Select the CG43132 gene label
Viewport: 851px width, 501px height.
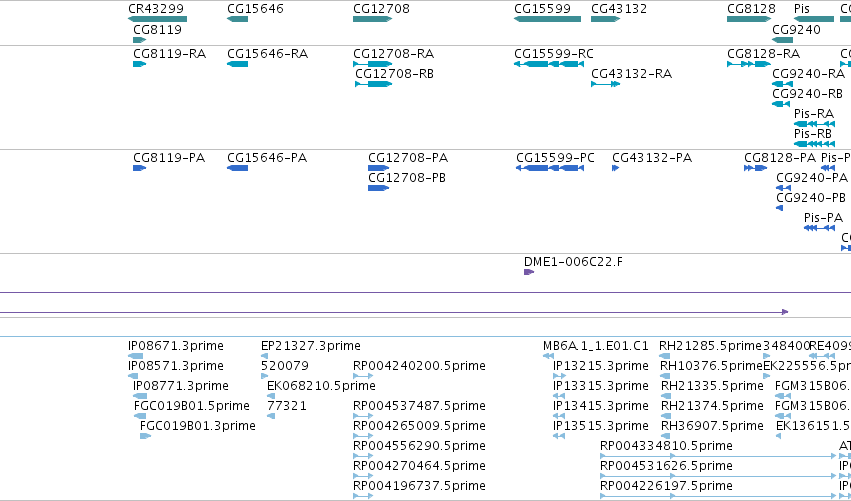point(619,9)
